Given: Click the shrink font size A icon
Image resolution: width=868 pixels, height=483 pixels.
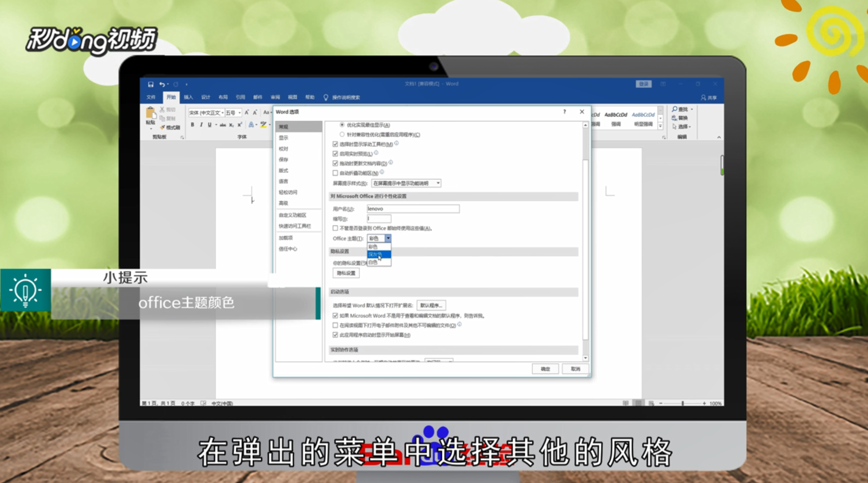Looking at the screenshot, I should point(255,113).
